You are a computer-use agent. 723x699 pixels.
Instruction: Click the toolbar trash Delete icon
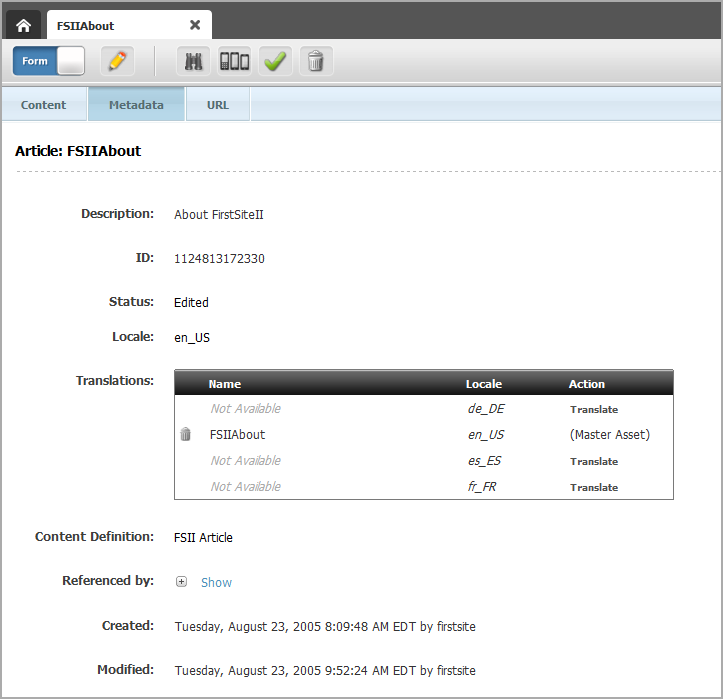click(x=316, y=61)
